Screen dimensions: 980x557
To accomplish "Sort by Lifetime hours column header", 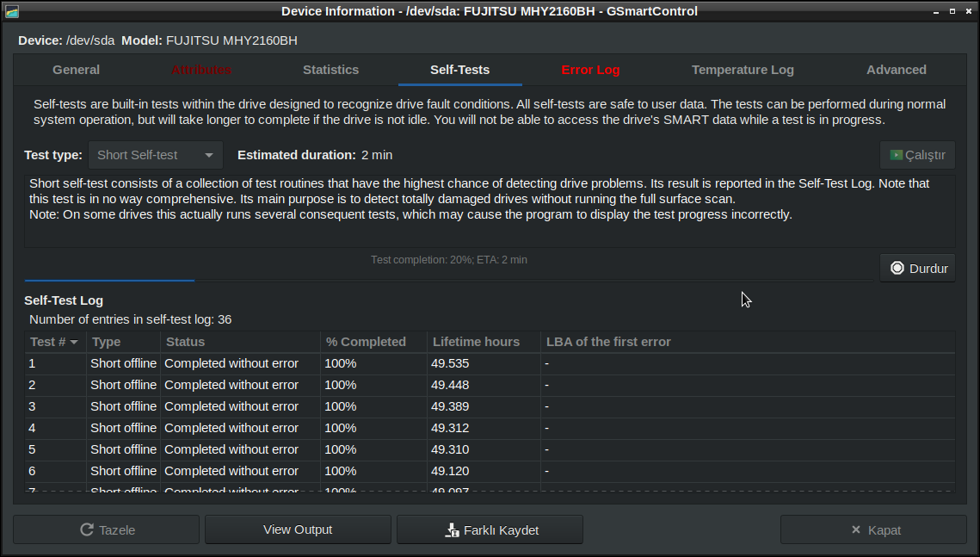I will pyautogui.click(x=484, y=342).
